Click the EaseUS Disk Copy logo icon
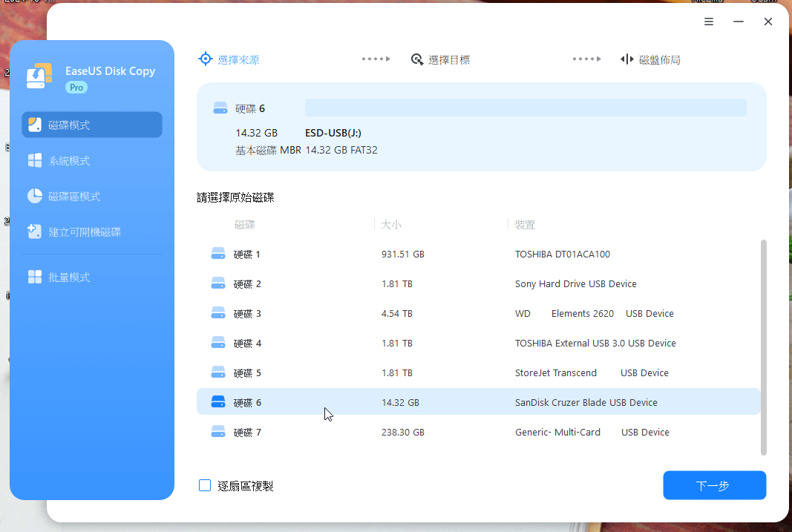792x532 pixels. click(39, 76)
